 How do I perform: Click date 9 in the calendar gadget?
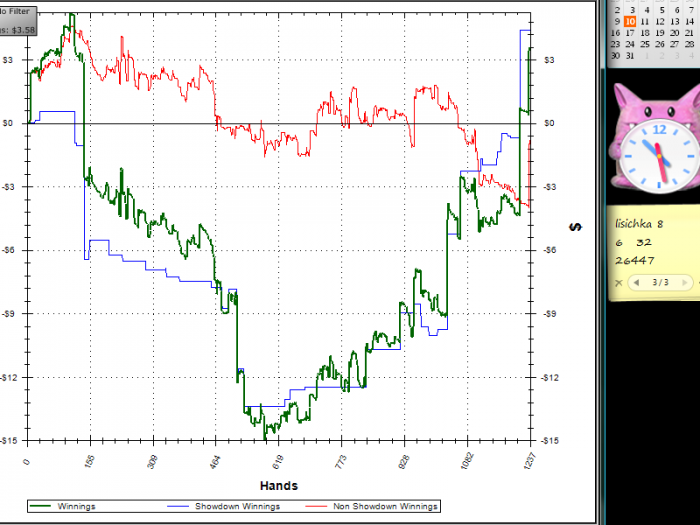click(x=617, y=21)
